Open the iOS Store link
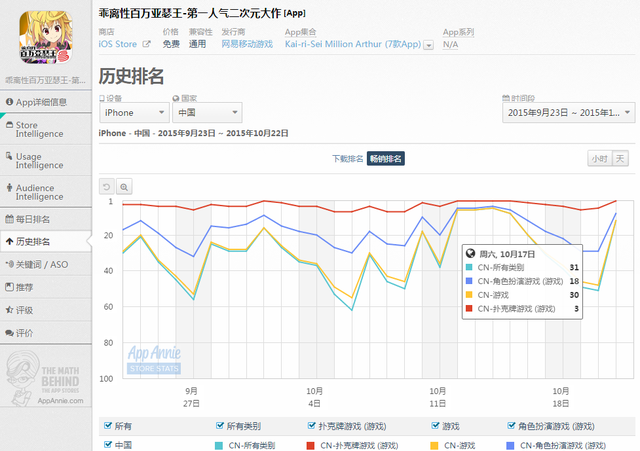 118,44
